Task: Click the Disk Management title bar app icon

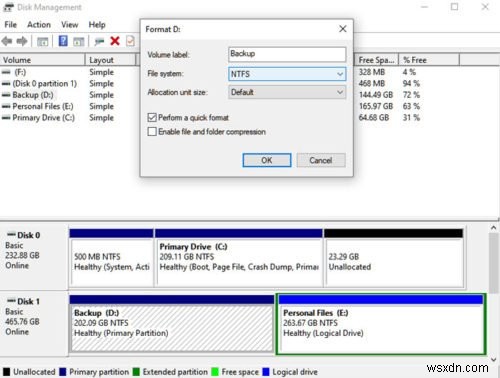Action: tap(8, 7)
